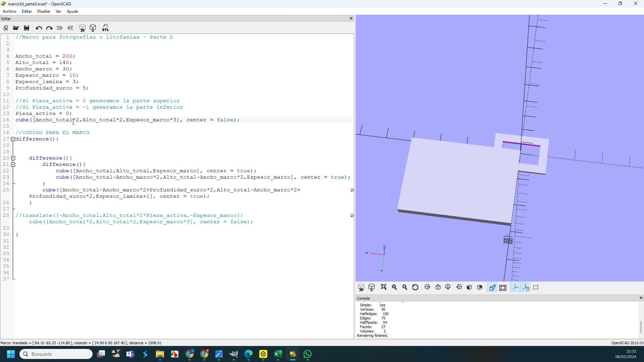Collapse the code fold at line 21
The image size is (644, 362).
[x=13, y=164]
